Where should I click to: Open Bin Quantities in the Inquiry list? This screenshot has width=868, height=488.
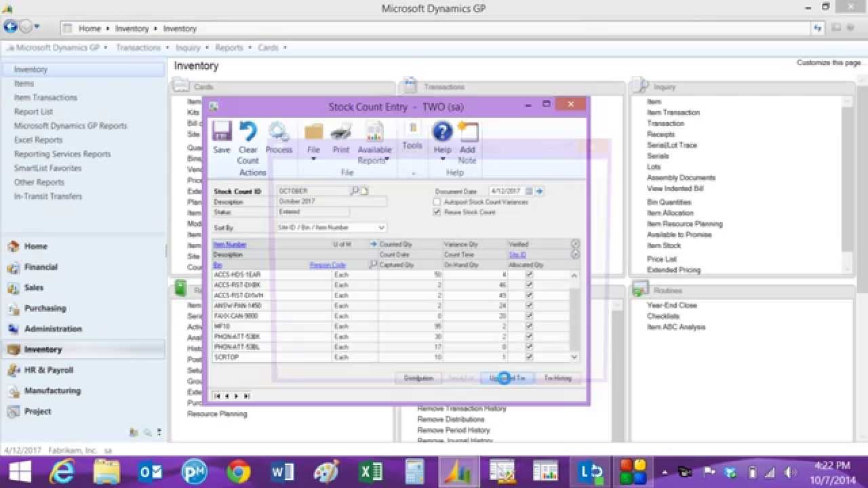669,202
